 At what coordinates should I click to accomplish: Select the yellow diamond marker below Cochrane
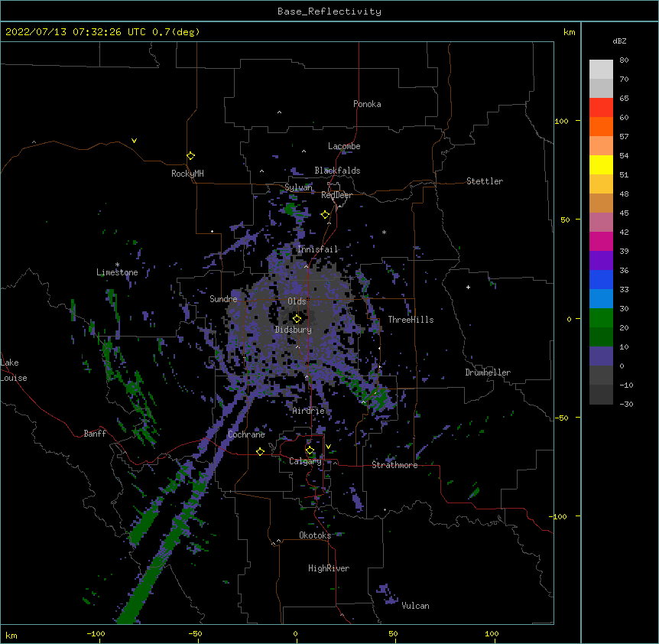click(x=260, y=451)
